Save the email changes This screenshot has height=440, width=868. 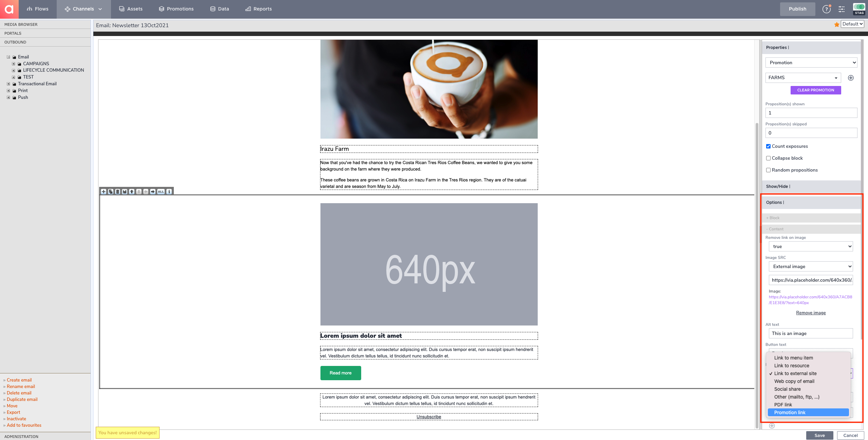[x=819, y=436]
